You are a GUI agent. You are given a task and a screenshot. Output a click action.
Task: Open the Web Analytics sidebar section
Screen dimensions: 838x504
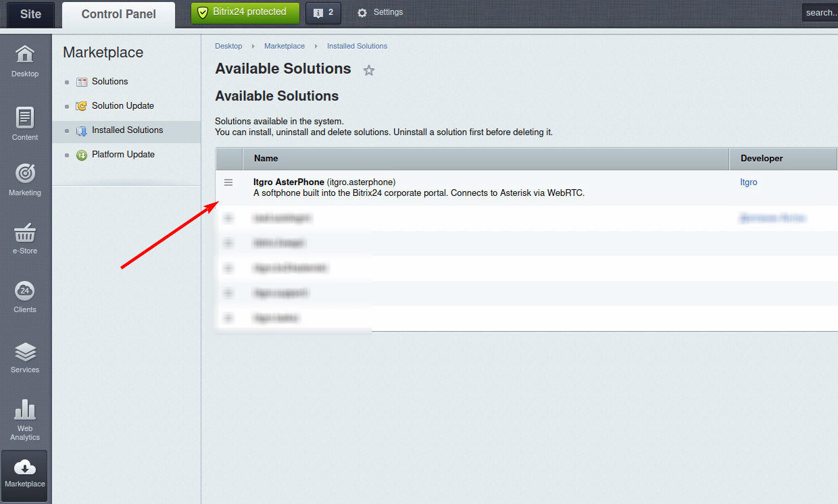[x=25, y=420]
